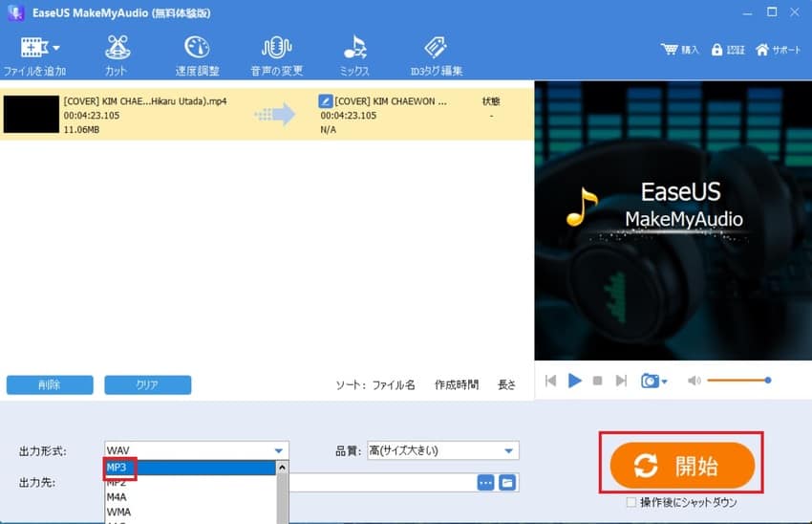Viewport: 812px width, 524px height.
Task: Mute the player volume speaker icon
Action: click(694, 381)
